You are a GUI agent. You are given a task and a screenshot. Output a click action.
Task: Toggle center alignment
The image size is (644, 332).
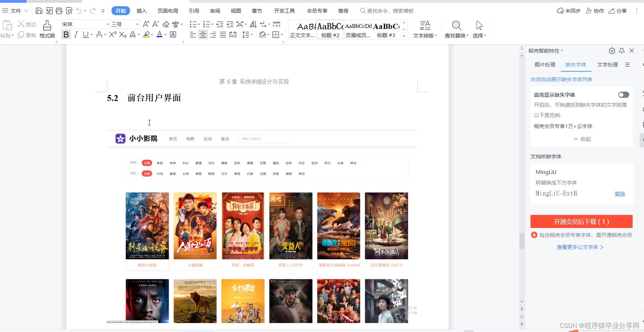[203, 34]
